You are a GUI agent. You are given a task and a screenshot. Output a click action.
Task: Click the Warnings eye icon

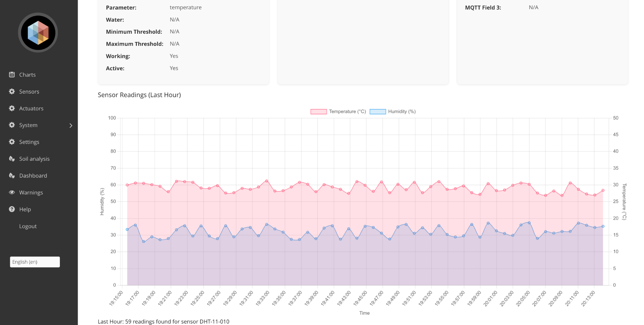pyautogui.click(x=12, y=192)
